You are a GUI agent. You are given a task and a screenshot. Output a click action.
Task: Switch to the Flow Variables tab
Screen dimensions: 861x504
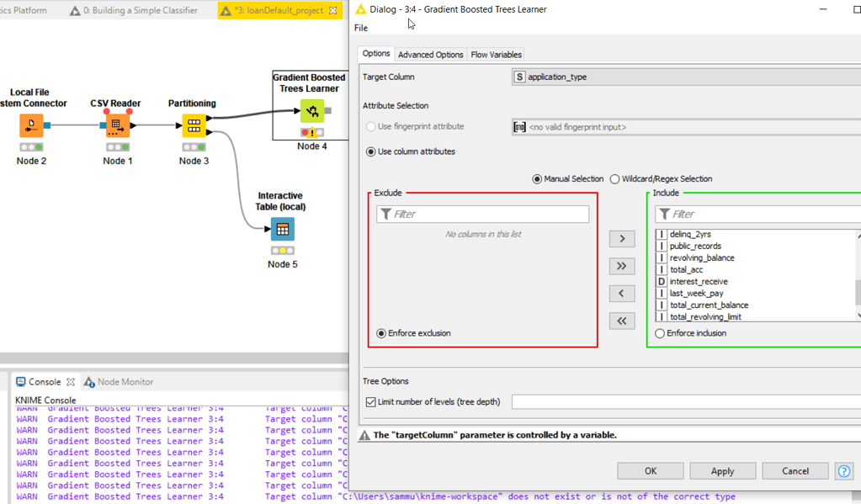(x=496, y=53)
